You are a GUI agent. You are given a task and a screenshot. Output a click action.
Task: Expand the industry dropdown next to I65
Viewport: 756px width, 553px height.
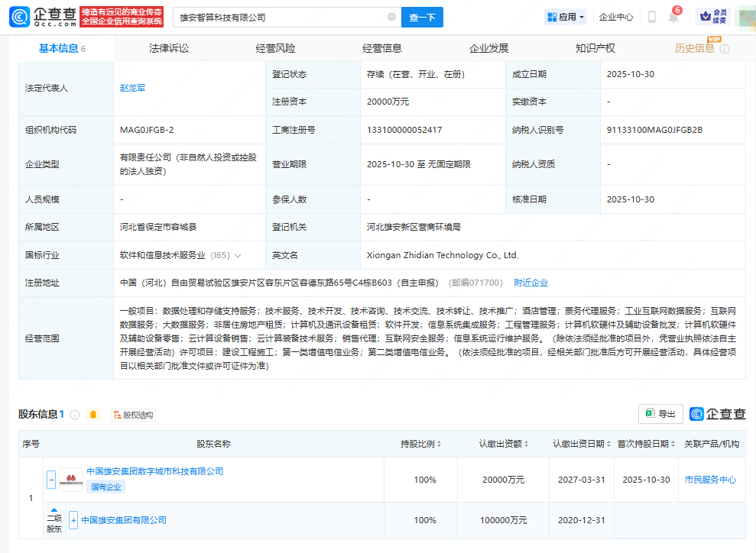[238, 257]
